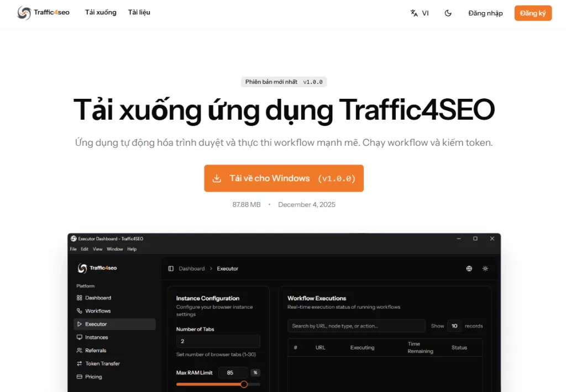This screenshot has height=392, width=566.
Task: Click download arrow icon in orange button
Action: point(217,178)
